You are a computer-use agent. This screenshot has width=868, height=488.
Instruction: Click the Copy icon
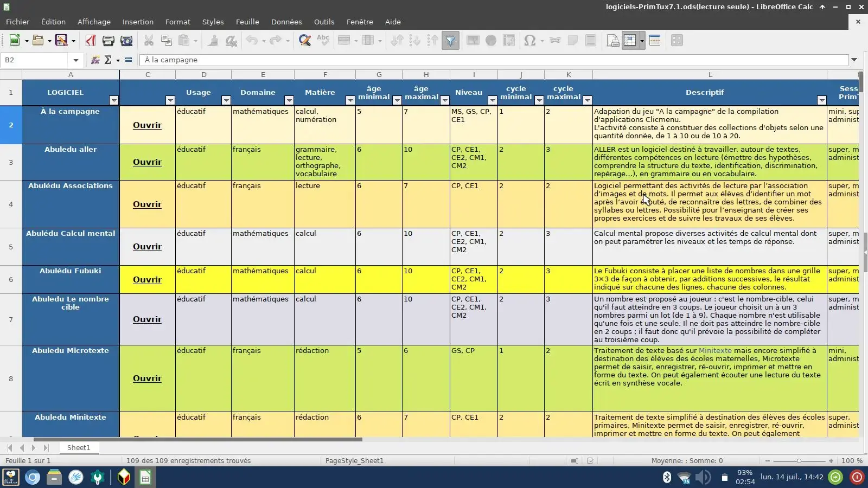pyautogui.click(x=167, y=41)
